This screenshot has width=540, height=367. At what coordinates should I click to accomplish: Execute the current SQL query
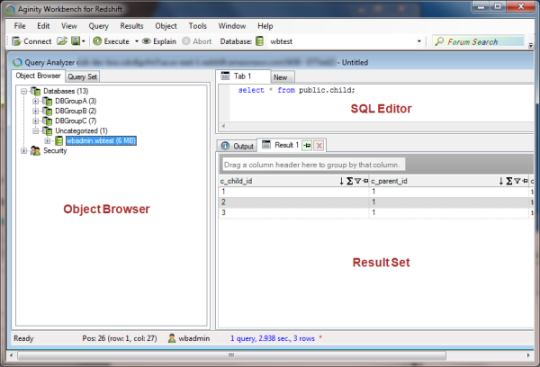(111, 41)
